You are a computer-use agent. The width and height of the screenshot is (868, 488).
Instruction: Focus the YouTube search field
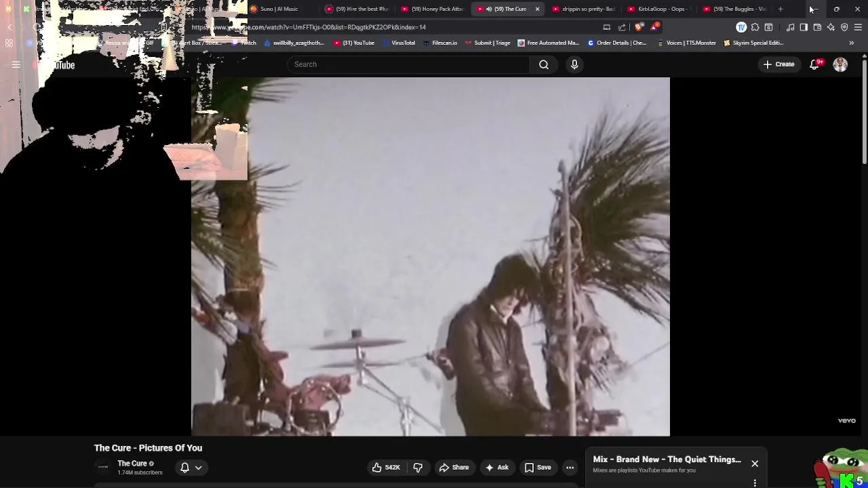pyautogui.click(x=408, y=64)
